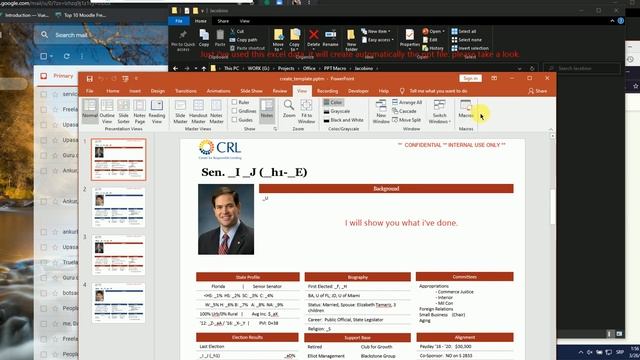Select slide 4 thumbnail

[118, 303]
